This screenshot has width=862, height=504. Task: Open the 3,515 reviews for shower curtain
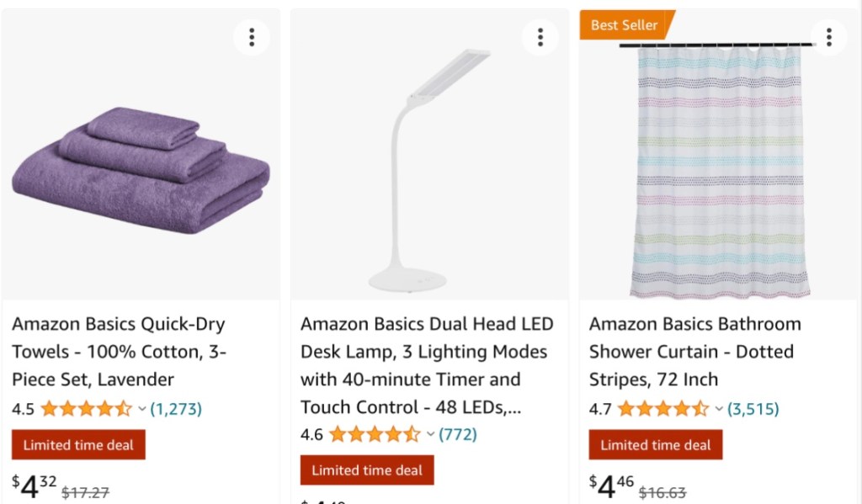click(753, 410)
